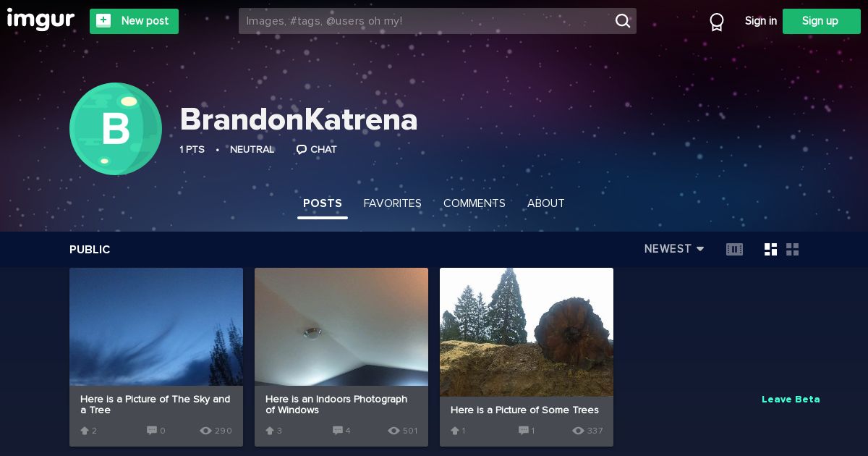This screenshot has width=868, height=456.
Task: Click the imgur logo
Action: click(41, 20)
